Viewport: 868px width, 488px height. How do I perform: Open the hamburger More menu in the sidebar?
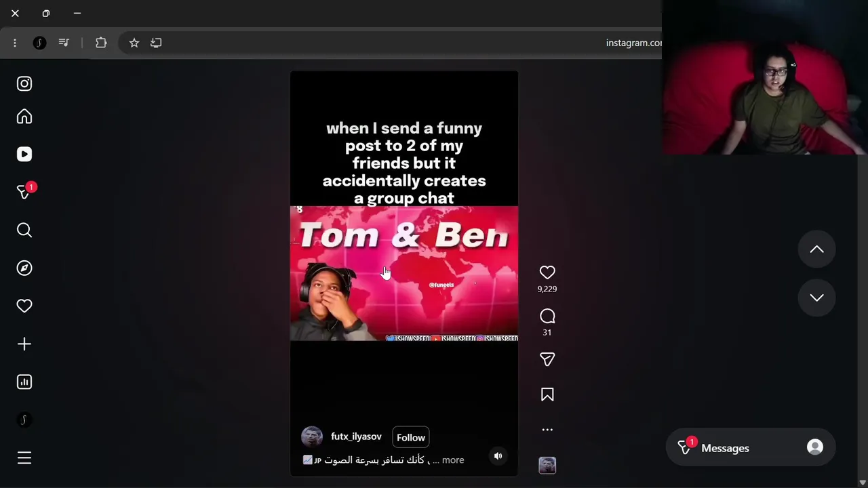pyautogui.click(x=24, y=458)
